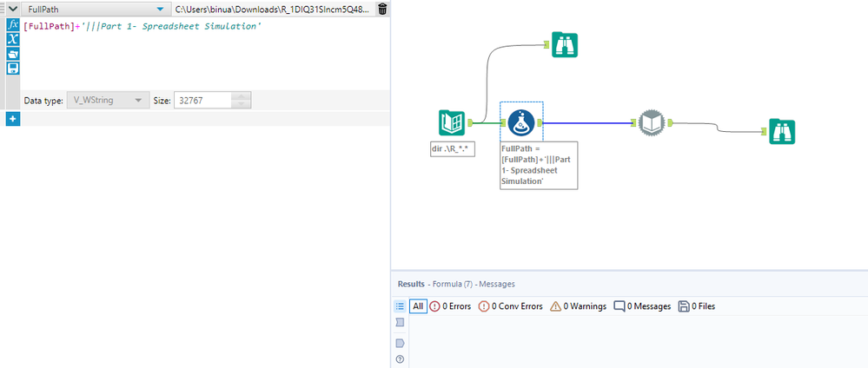The width and height of the screenshot is (868, 368).
Task: Show All messages in Results
Action: pos(418,306)
